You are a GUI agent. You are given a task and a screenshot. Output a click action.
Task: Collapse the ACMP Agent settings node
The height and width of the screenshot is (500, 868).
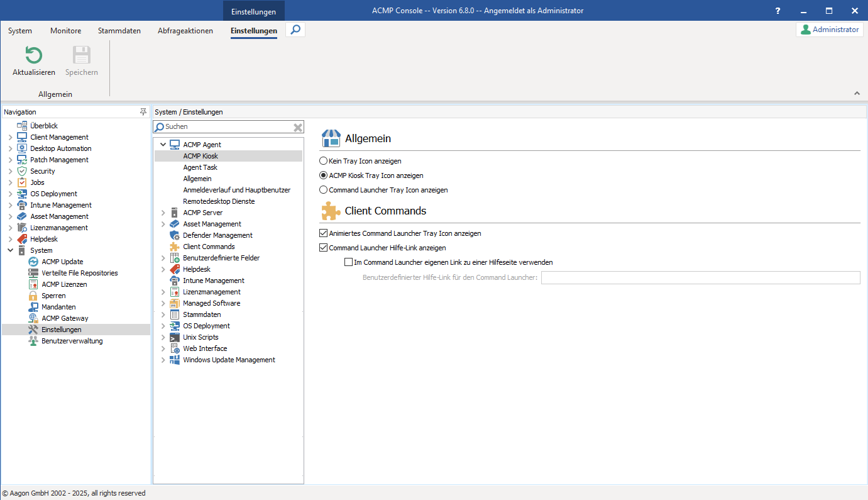163,145
